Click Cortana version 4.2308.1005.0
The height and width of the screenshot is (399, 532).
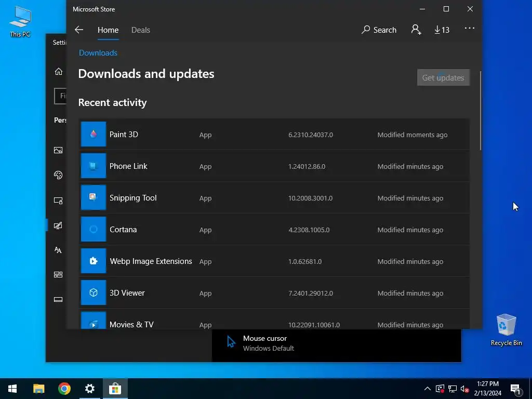point(309,230)
